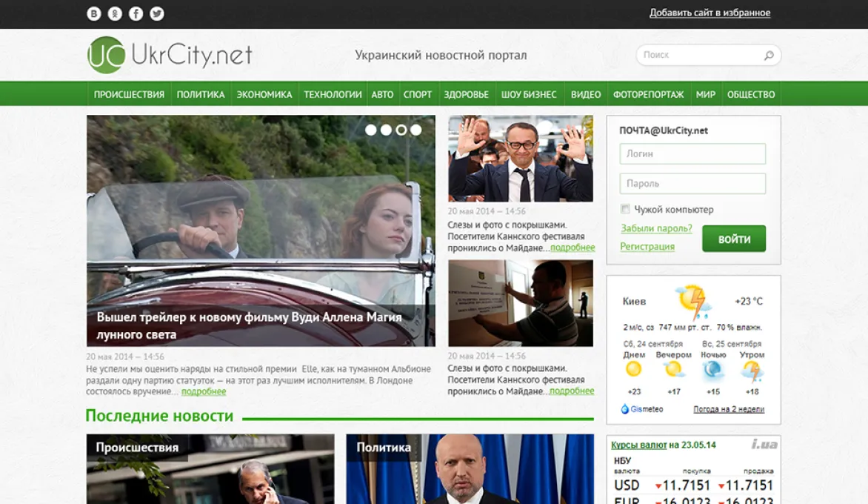
Task: Visit the Facebook page icon
Action: (x=136, y=14)
